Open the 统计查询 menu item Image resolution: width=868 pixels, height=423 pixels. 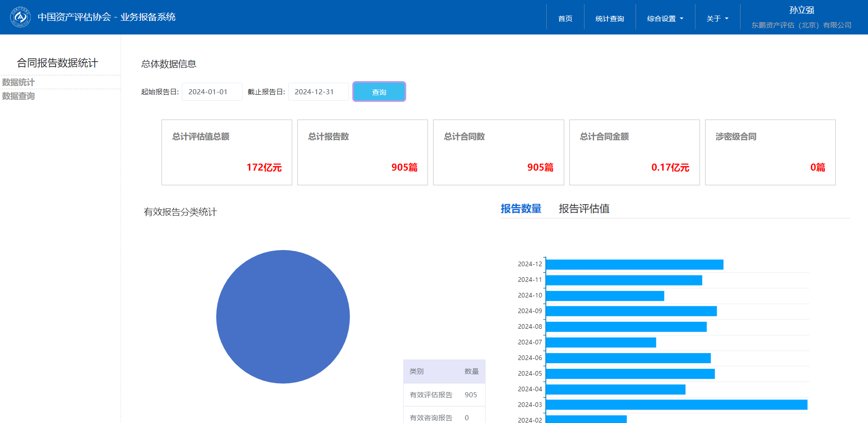pyautogui.click(x=609, y=18)
